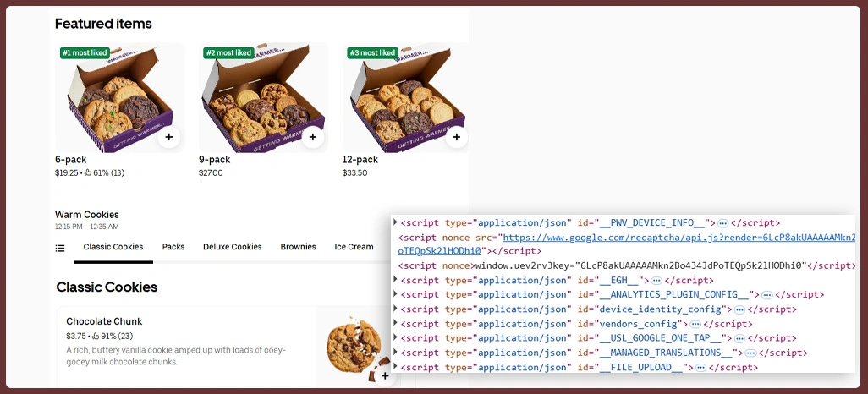
Task: Add the 6-pack to cart with plus button
Action: [168, 137]
